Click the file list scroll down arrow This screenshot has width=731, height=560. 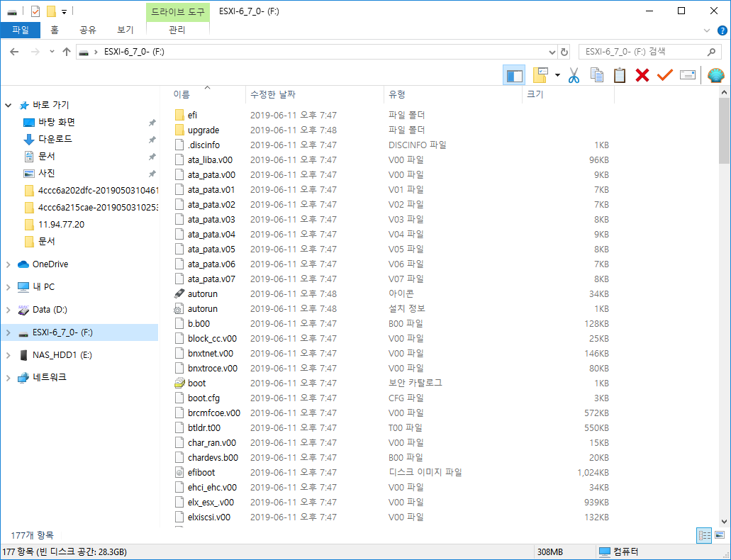coord(724,521)
